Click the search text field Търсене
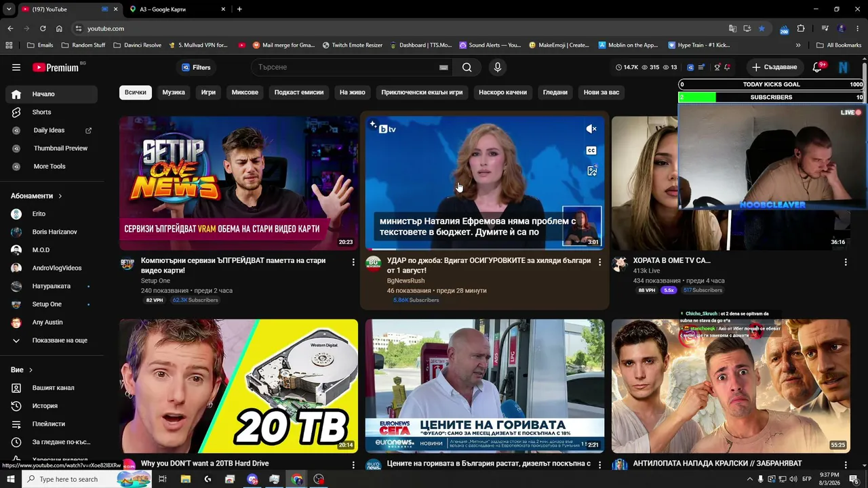Viewport: 868px width, 488px height. [346, 67]
